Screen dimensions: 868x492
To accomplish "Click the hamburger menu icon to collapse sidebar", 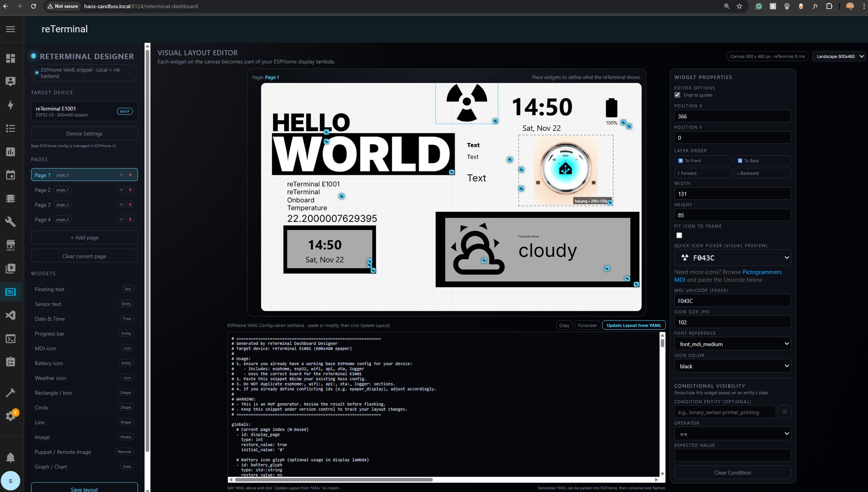I will pyautogui.click(x=11, y=29).
